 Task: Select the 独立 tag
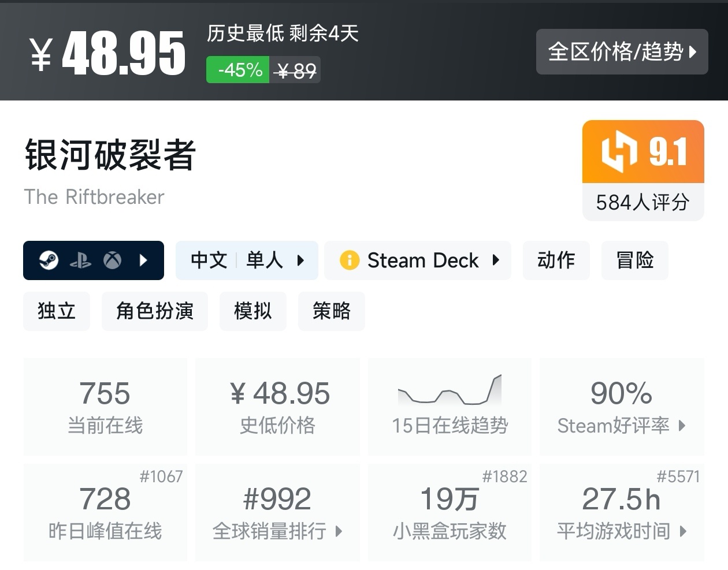56,311
